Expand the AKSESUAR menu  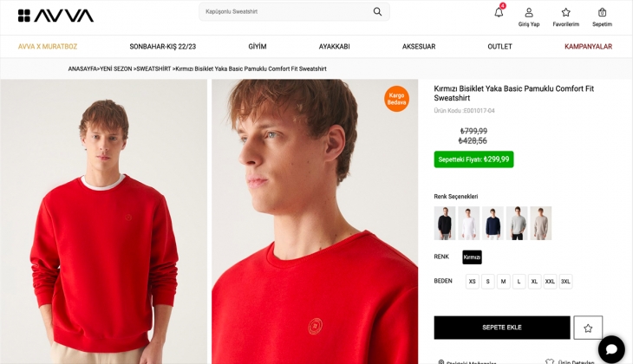[x=419, y=47]
